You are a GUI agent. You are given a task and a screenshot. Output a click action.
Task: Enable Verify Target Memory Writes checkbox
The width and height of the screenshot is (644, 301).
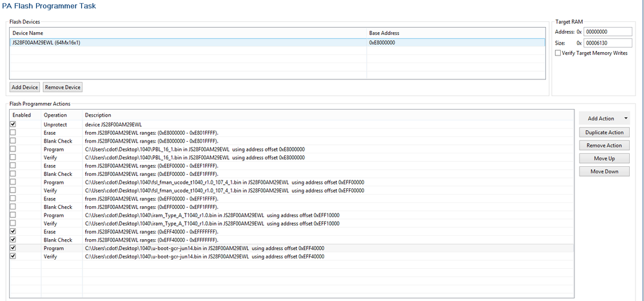[x=558, y=53]
